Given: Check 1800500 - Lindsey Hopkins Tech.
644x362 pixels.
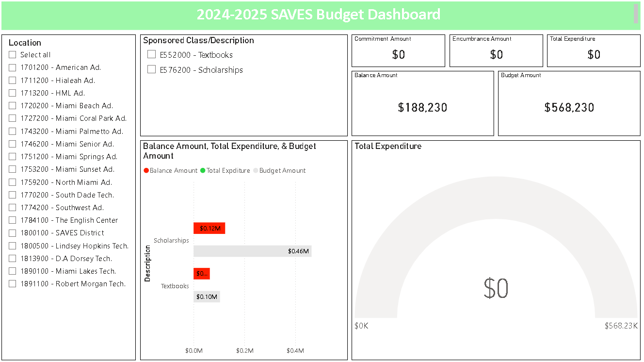Looking at the screenshot, I should coord(13,246).
